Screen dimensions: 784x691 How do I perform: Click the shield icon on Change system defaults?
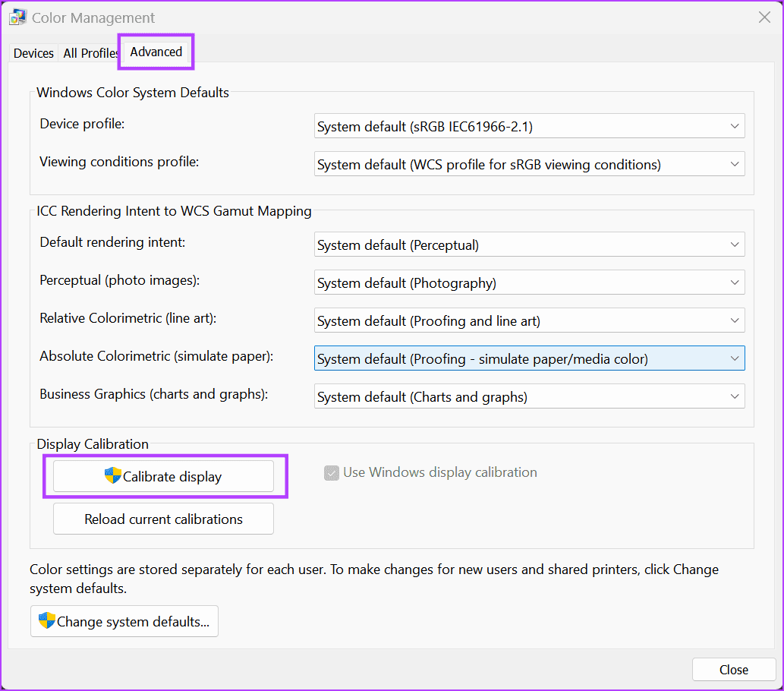click(47, 621)
